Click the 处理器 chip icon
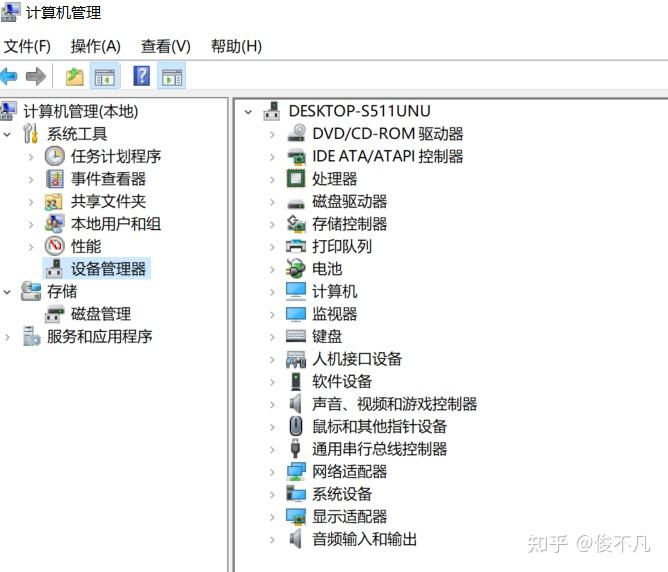This screenshot has width=668, height=572. [296, 178]
